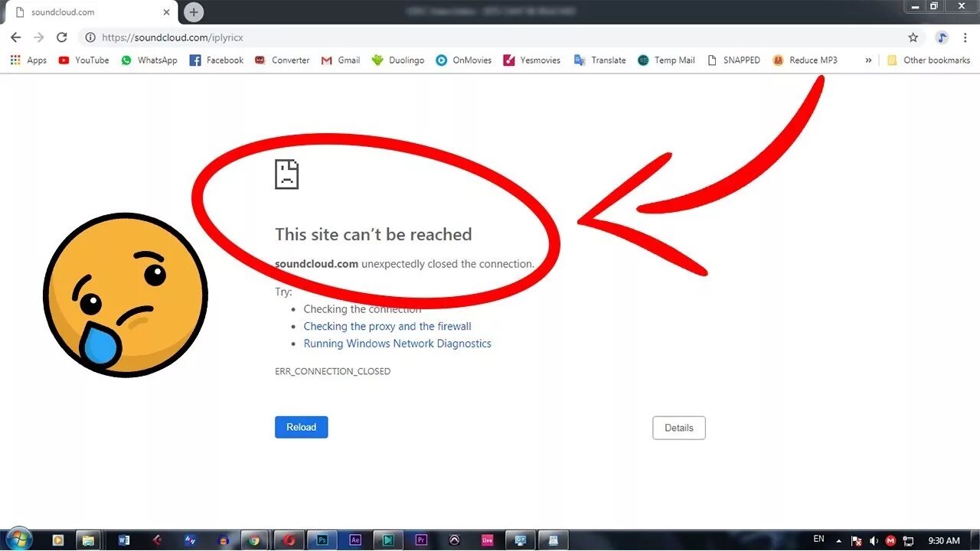
Task: Bookmark this page with the star icon
Action: pyautogui.click(x=913, y=37)
